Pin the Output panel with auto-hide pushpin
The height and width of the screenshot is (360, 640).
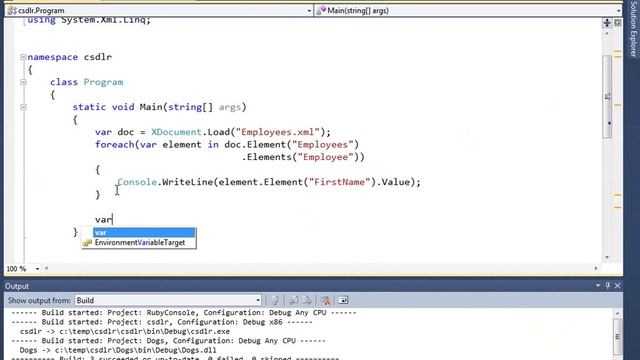point(608,286)
